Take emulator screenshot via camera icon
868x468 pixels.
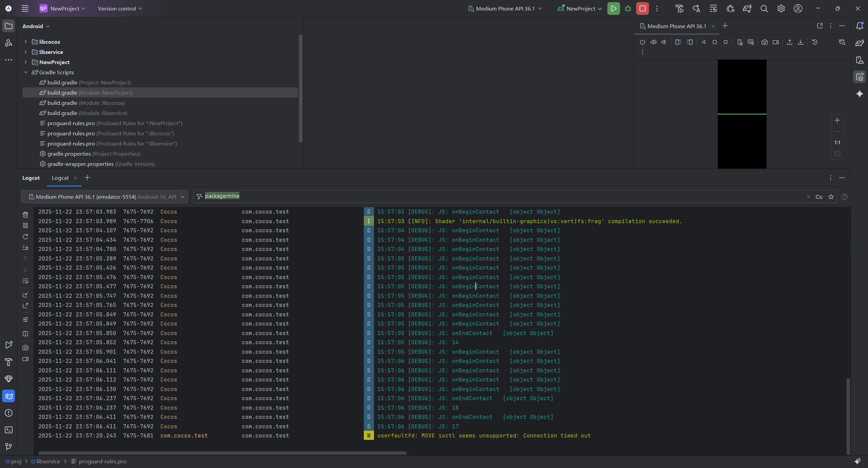(x=764, y=42)
